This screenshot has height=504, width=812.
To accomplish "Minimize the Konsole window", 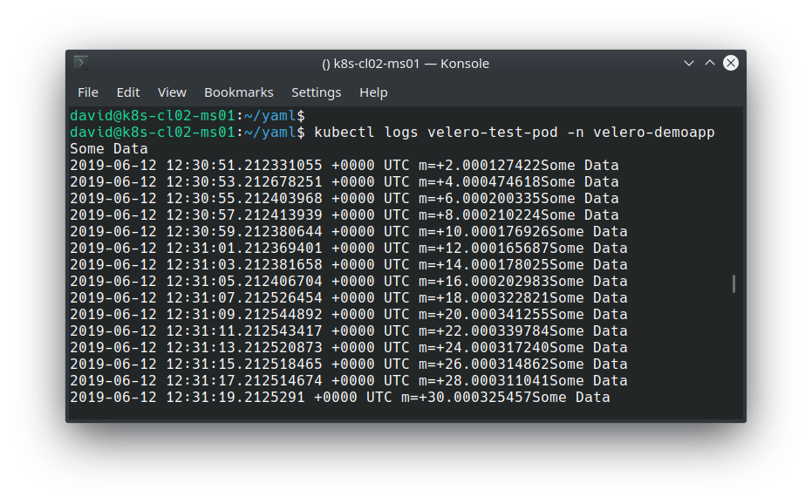I will point(689,63).
